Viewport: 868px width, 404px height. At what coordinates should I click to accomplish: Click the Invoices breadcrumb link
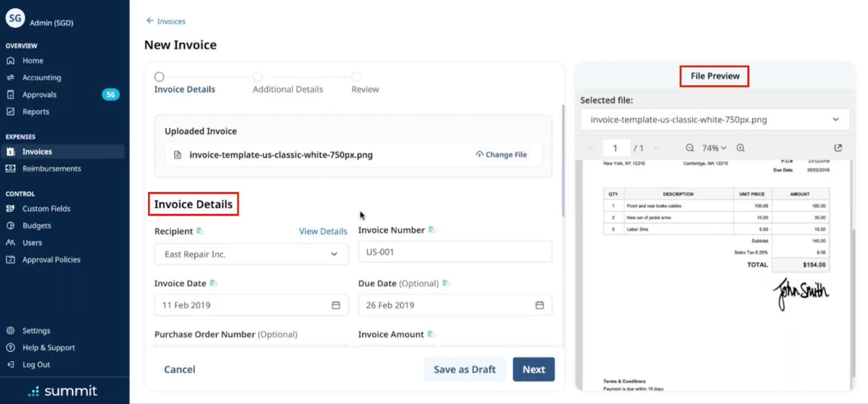[x=171, y=21]
